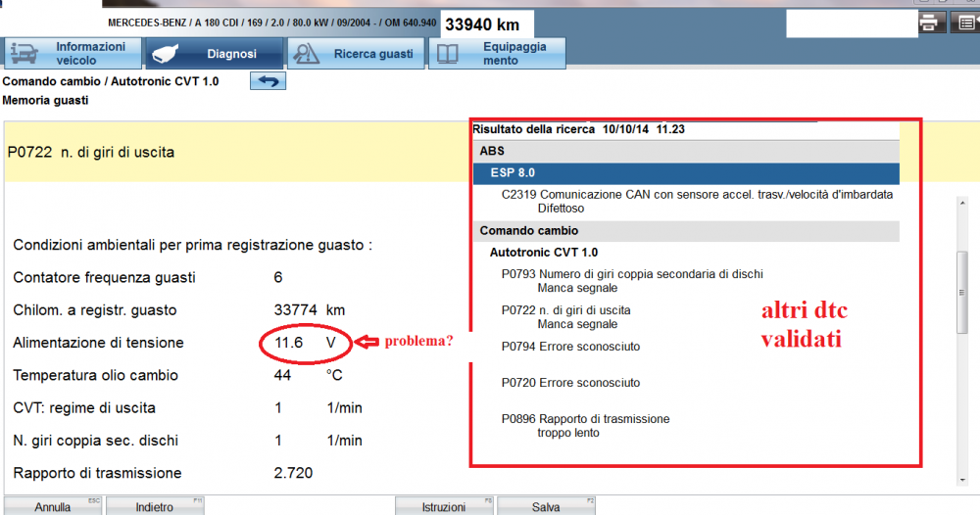Switch to the Diagnosi tab
This screenshot has height=515, width=980.
tap(214, 54)
